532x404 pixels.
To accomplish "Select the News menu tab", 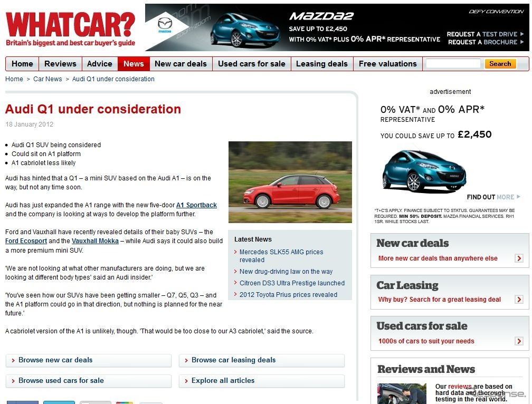I will coord(134,64).
